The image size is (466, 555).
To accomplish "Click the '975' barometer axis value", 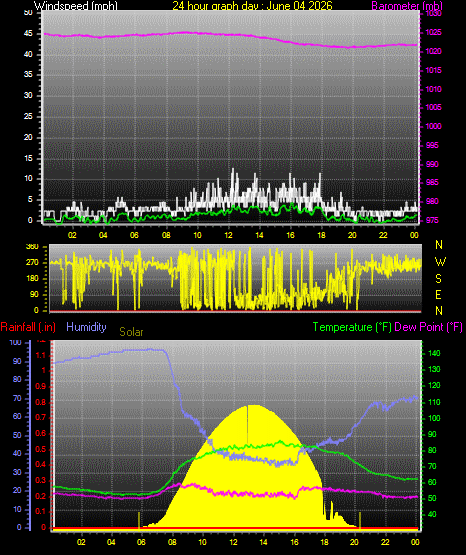I will [x=432, y=220].
